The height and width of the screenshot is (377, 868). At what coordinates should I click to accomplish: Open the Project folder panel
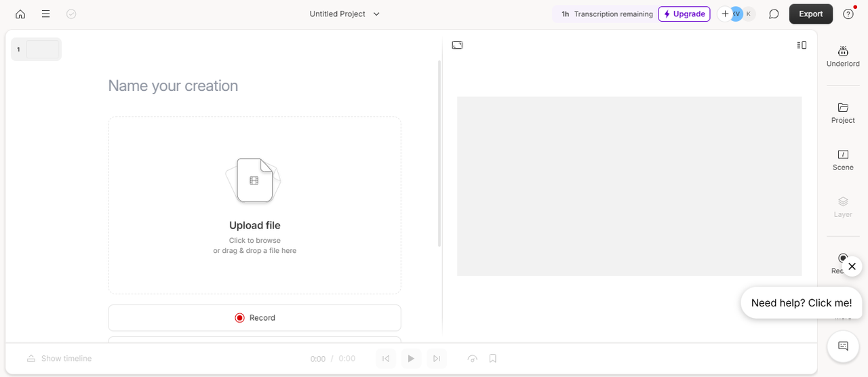843,113
